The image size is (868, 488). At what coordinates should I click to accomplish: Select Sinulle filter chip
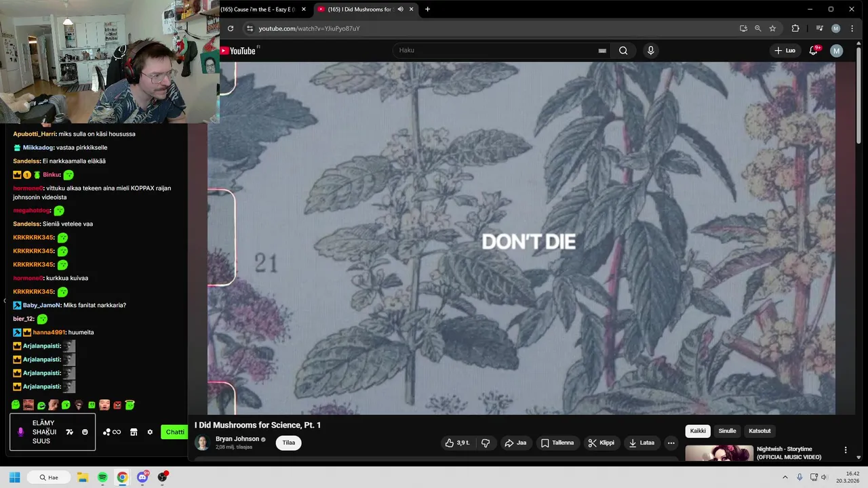[x=727, y=431]
